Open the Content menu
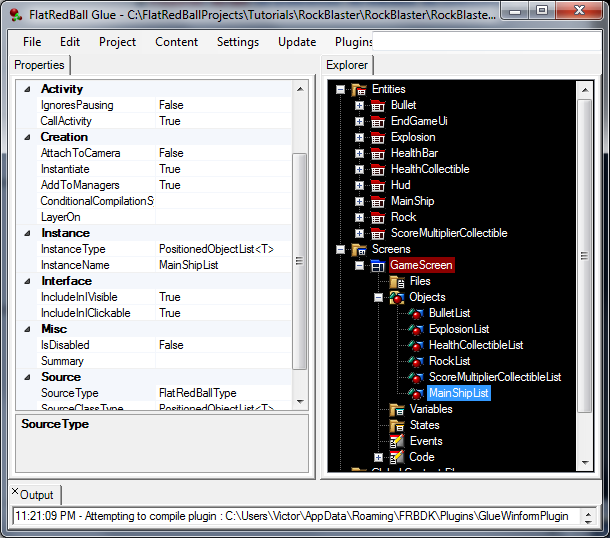 pos(176,42)
